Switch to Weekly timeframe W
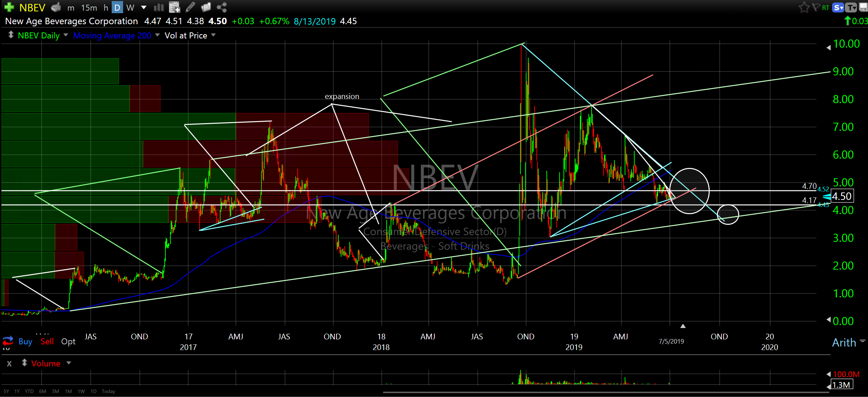Screen dimensions: 868x397 [130, 7]
